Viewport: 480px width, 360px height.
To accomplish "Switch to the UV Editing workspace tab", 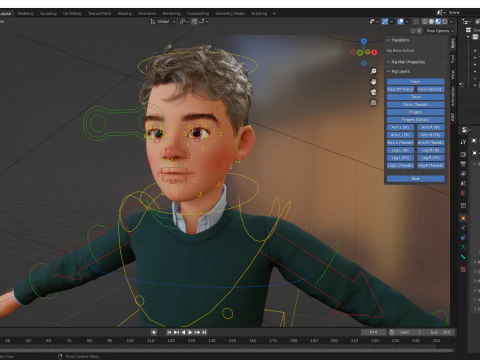I will [72, 14].
